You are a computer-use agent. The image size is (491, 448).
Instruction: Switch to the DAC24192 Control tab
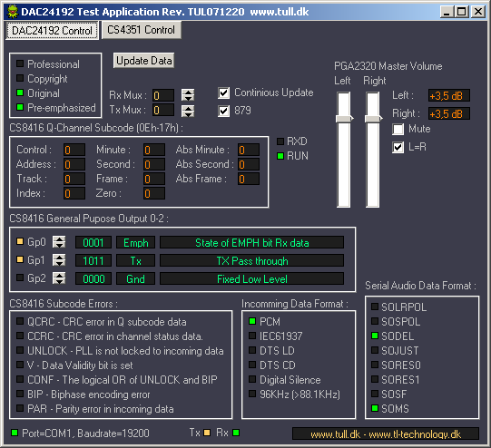tap(52, 30)
